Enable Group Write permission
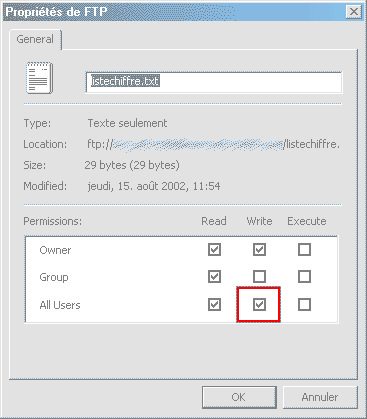This screenshot has height=419, width=367. point(259,277)
